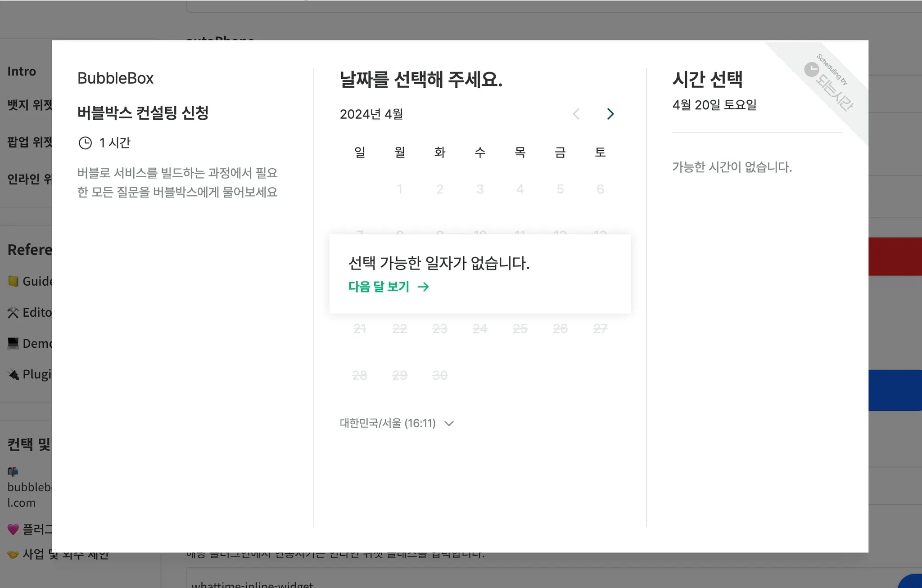This screenshot has width=922, height=588.
Task: Pick April 21 date cell
Action: [x=360, y=329]
